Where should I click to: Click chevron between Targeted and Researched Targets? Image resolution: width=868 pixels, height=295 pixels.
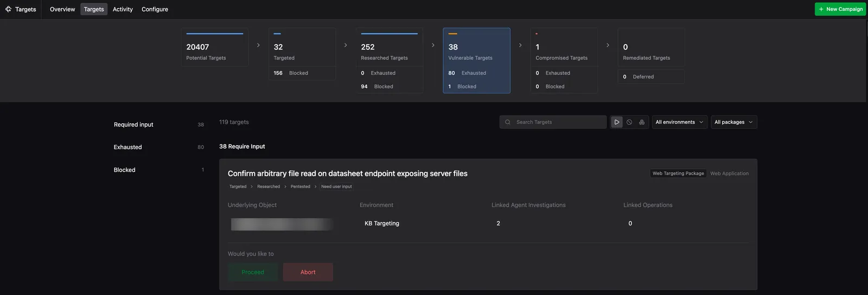(x=346, y=45)
